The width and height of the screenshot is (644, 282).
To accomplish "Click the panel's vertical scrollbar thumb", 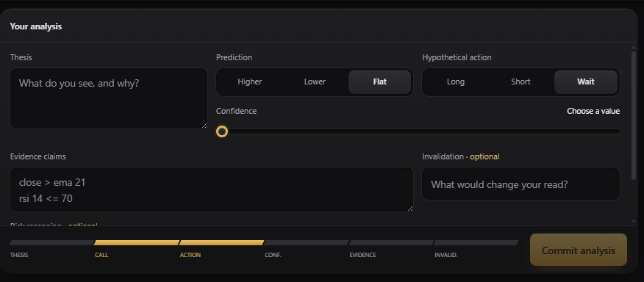I will point(633,115).
